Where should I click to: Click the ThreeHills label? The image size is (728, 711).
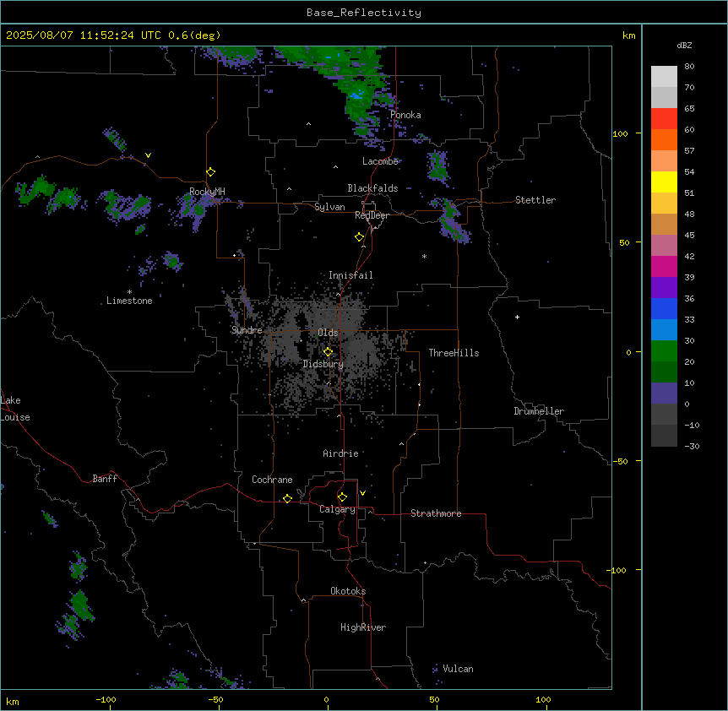[x=454, y=353]
